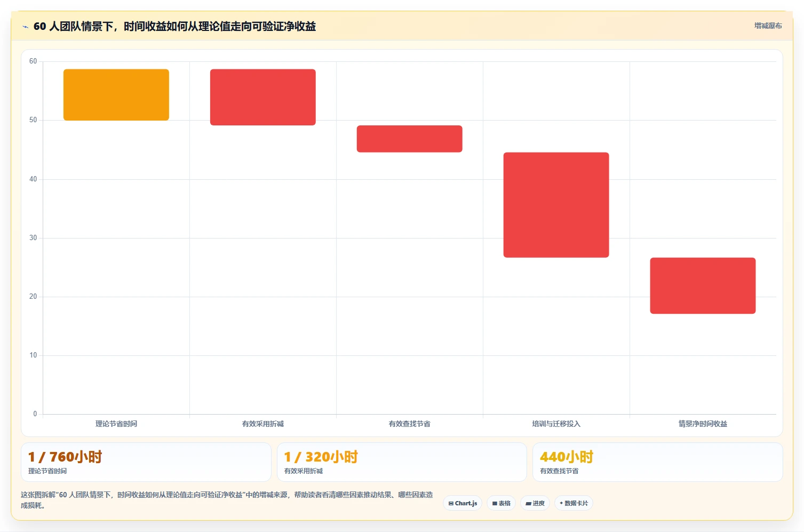
Task: Click the 有效查找节省 x-axis label
Action: click(x=410, y=424)
